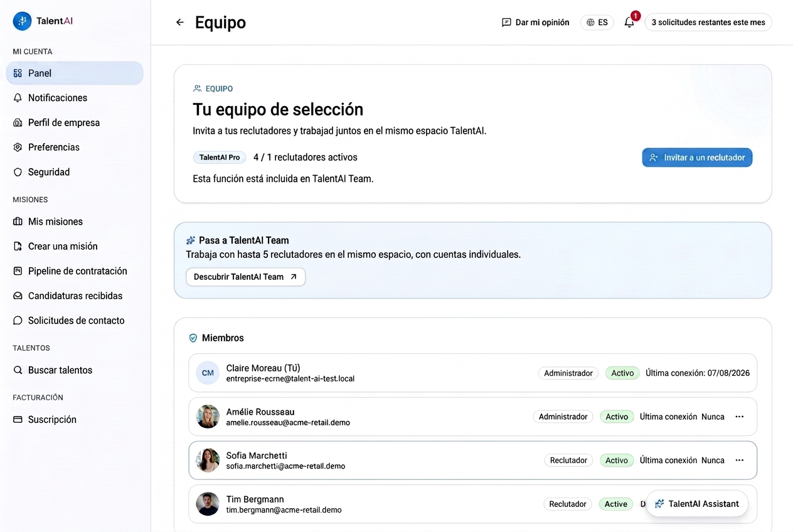
Task: Click the Active status badge for Tim Bergmann
Action: point(616,504)
